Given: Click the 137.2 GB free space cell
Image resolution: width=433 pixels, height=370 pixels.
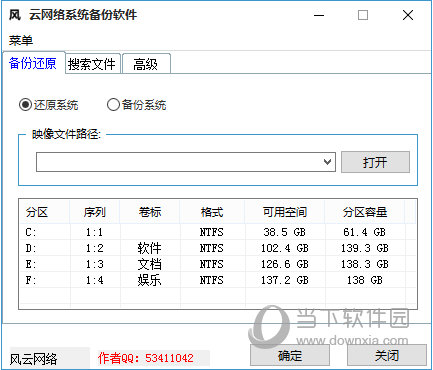Looking at the screenshot, I should [x=284, y=280].
